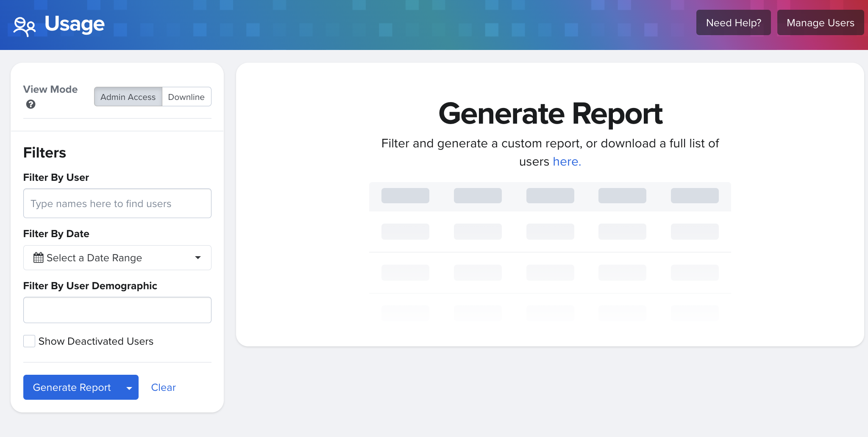Open the Generate Report split-button arrow
868x437 pixels.
pyautogui.click(x=129, y=388)
